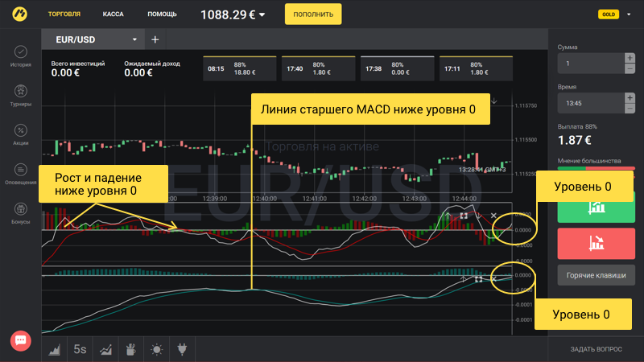Decrease Сумма amount with minus
The height and width of the screenshot is (362, 644).
tap(630, 68)
